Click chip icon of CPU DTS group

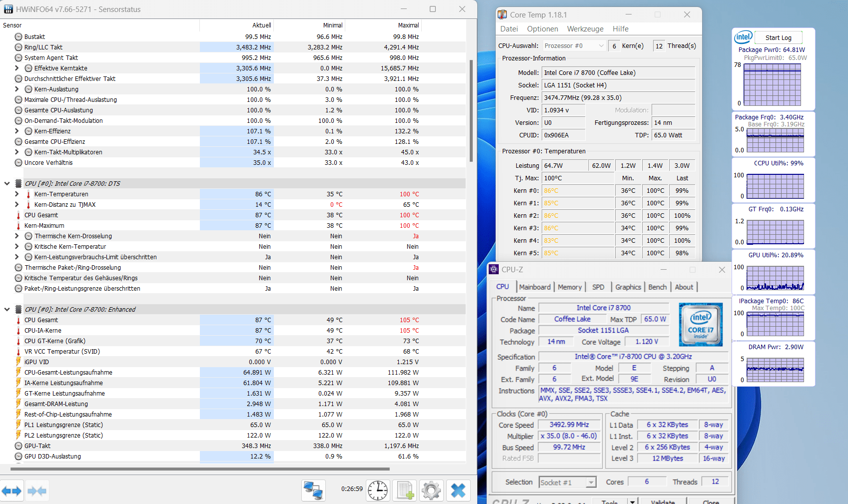click(18, 183)
